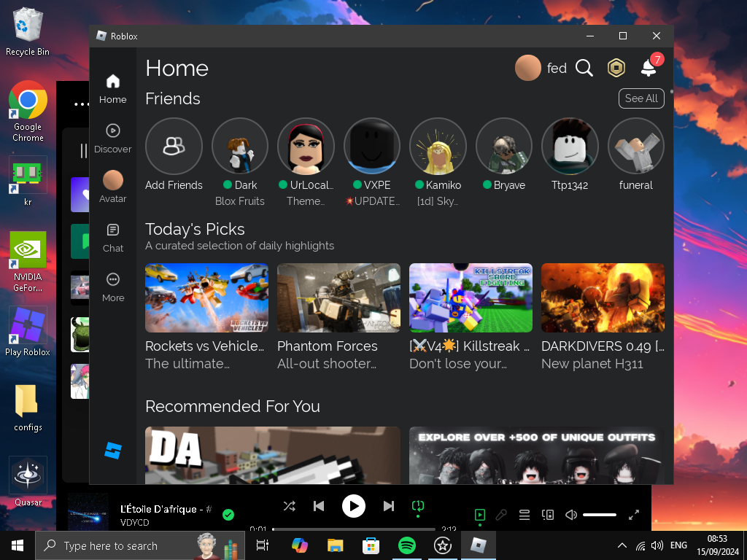Open the 500 unique outfits recommended banner
This screenshot has width=747, height=560.
[x=537, y=455]
